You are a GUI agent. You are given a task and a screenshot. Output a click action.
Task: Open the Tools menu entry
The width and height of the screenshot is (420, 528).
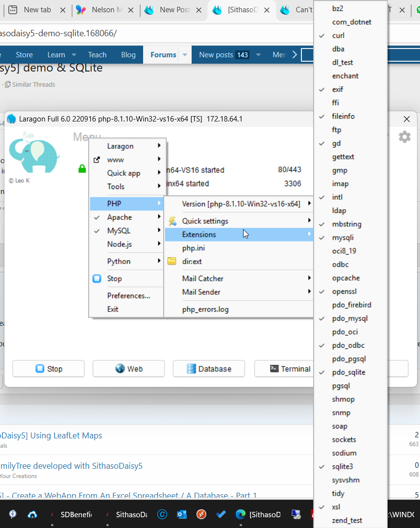116,186
